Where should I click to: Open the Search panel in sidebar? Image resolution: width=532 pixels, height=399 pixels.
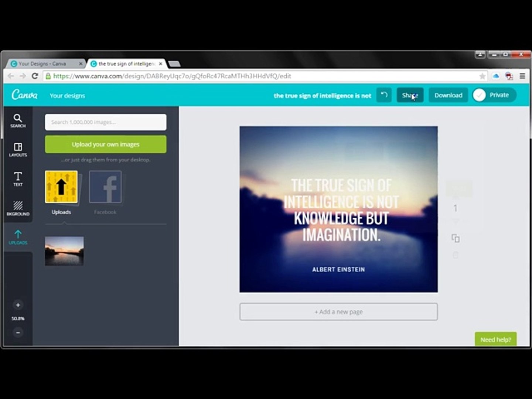point(18,121)
